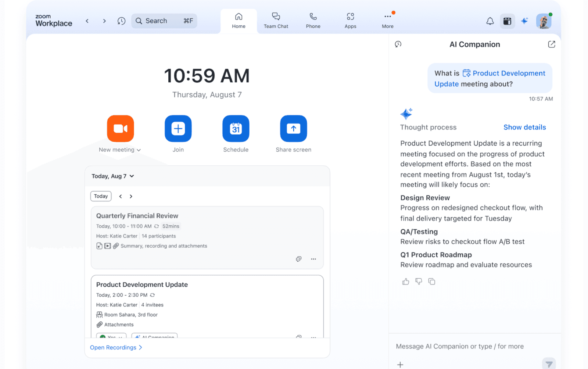Open the Apps tab

tap(350, 21)
